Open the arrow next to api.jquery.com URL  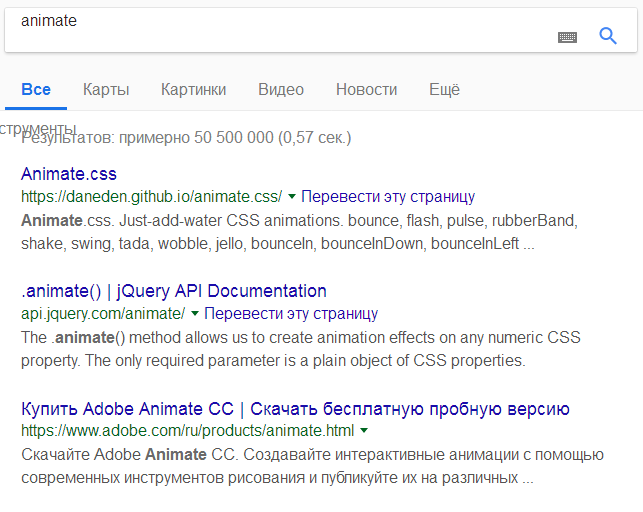pyautogui.click(x=194, y=314)
